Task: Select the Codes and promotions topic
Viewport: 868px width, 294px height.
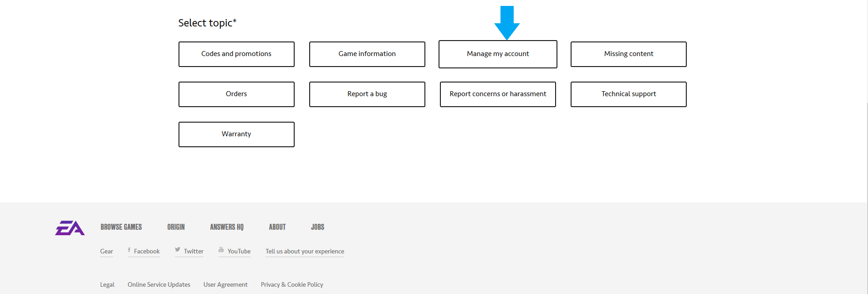Action: [x=236, y=54]
